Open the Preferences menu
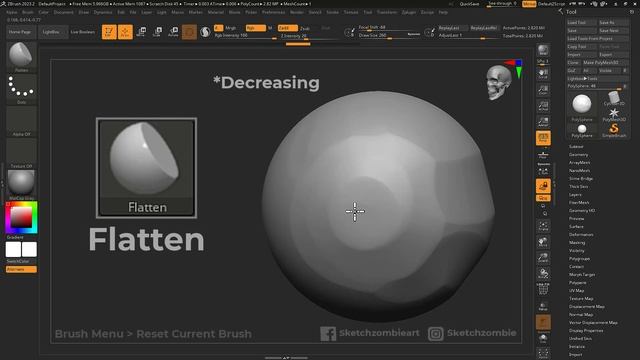The image size is (640, 360). click(x=273, y=12)
